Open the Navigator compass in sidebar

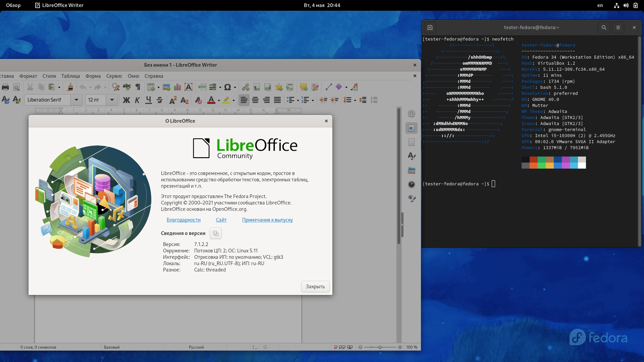tap(412, 184)
